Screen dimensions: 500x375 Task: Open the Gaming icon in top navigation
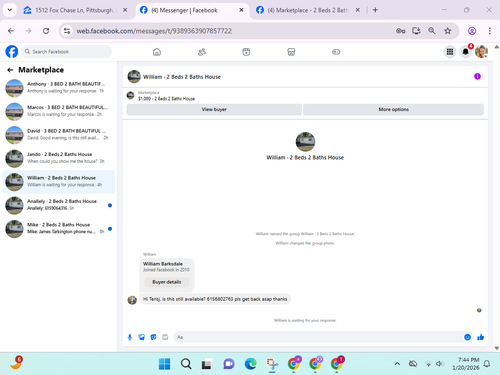(x=336, y=52)
